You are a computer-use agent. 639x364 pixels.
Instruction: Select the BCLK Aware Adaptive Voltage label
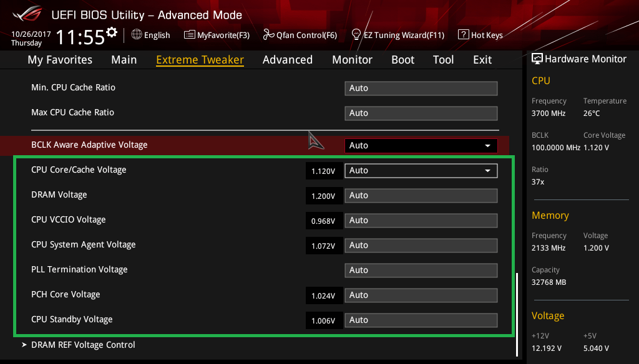coord(89,145)
